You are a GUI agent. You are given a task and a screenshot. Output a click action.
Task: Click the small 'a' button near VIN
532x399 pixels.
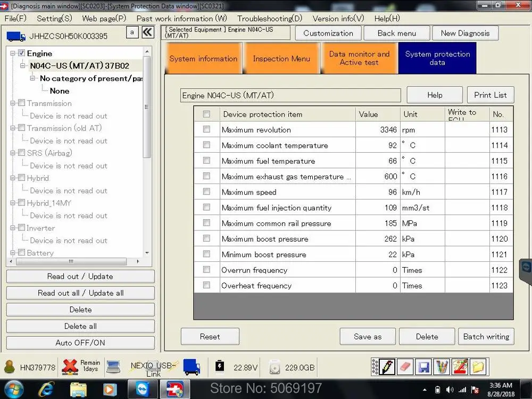point(132,32)
